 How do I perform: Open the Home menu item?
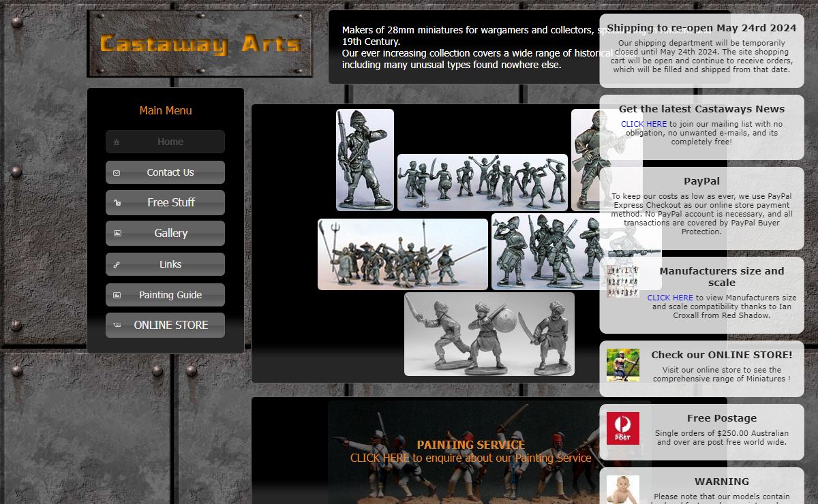pos(165,142)
